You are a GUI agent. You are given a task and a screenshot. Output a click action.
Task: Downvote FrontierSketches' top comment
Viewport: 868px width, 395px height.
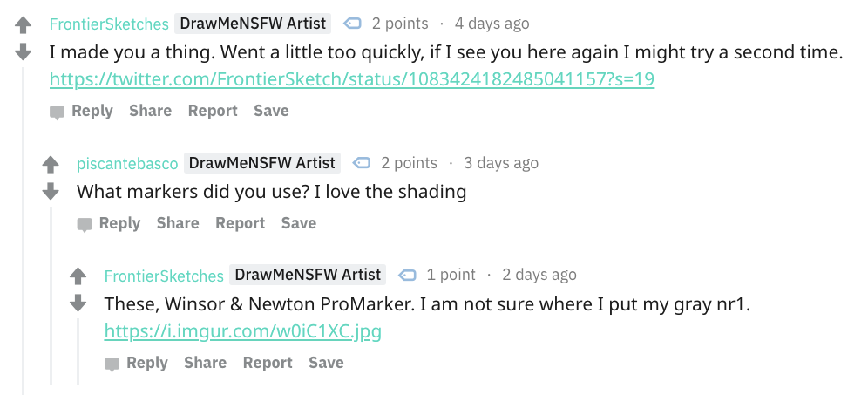coord(23,52)
